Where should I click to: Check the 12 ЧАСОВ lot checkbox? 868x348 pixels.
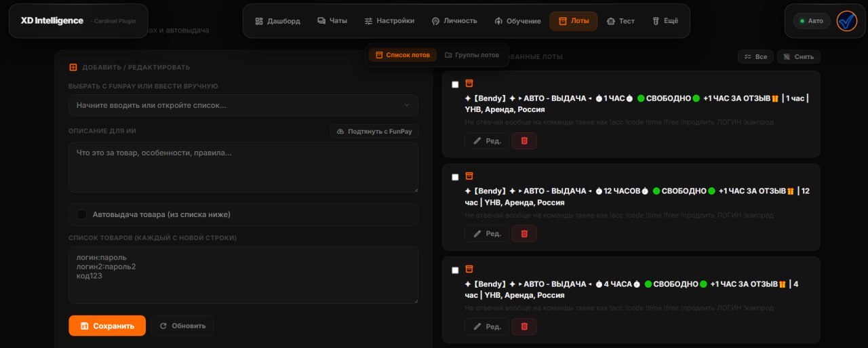coord(455,177)
